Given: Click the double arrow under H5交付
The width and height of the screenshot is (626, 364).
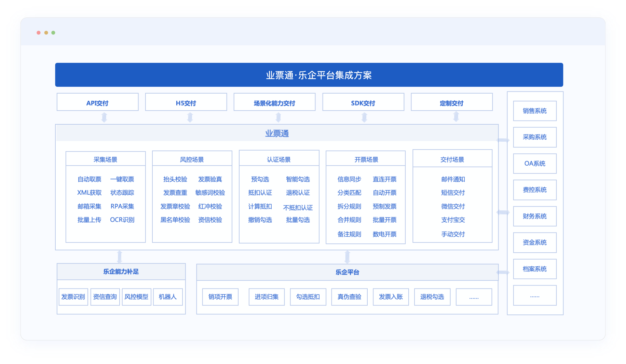Looking at the screenshot, I should 190,117.
